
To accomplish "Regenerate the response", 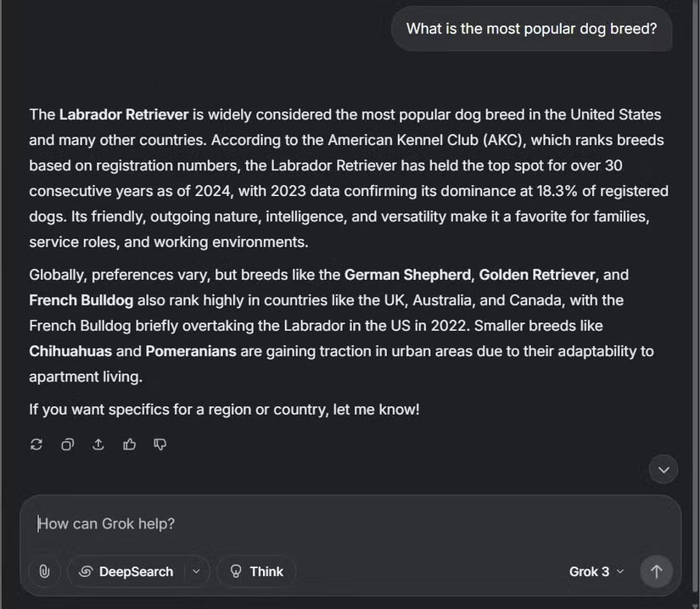I will click(36, 444).
